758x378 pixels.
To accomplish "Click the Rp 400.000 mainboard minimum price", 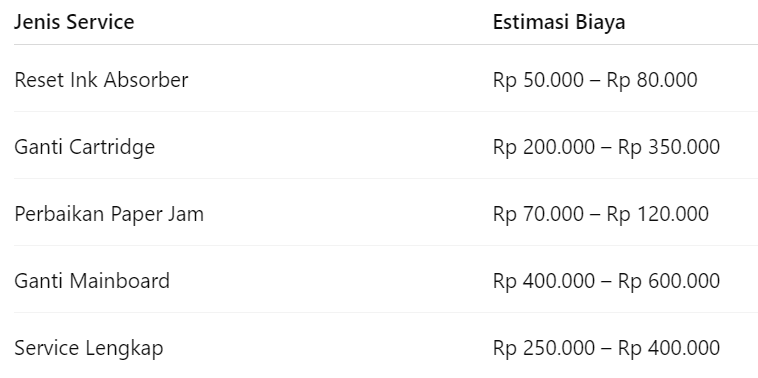I will click(544, 281).
